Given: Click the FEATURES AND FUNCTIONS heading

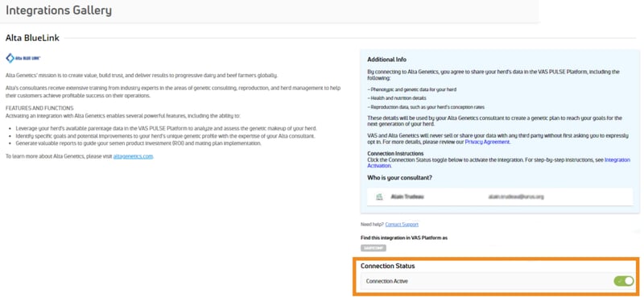Looking at the screenshot, I should [39, 109].
